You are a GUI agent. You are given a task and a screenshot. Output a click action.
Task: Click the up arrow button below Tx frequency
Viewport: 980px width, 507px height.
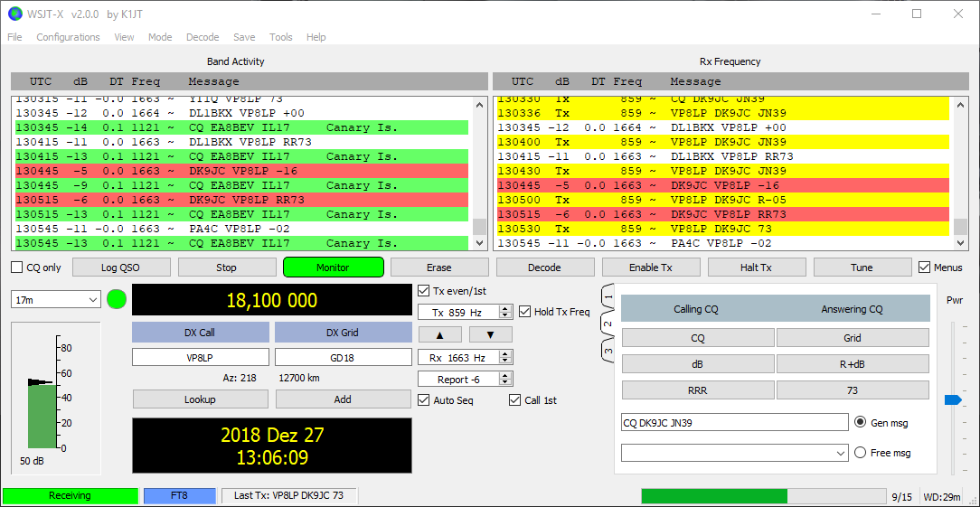[x=439, y=334]
